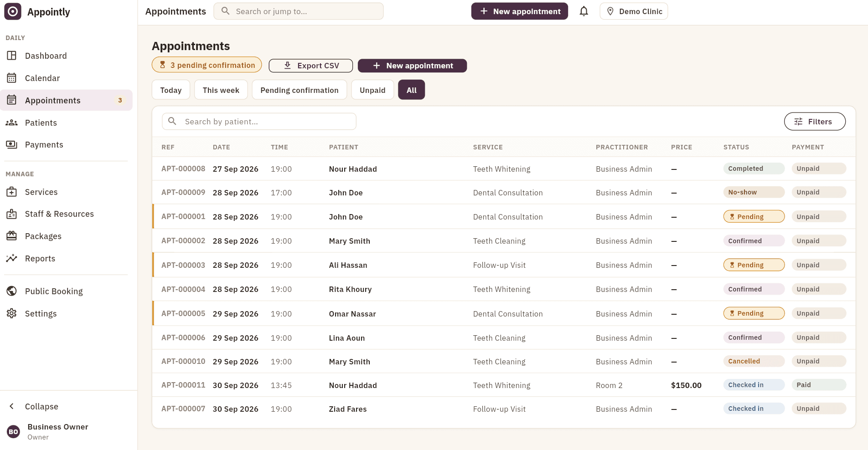The image size is (868, 450).
Task: Click the Completed status badge
Action: pyautogui.click(x=754, y=169)
